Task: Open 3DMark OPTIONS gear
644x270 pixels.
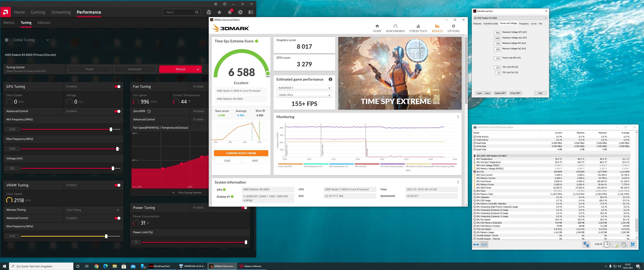Action: click(453, 28)
